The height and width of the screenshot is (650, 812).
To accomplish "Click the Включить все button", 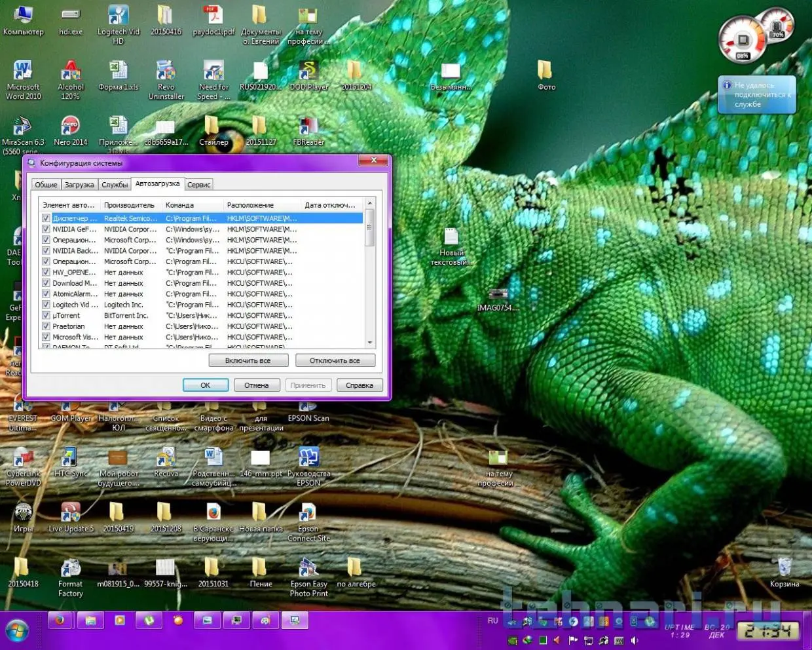I will (x=248, y=360).
